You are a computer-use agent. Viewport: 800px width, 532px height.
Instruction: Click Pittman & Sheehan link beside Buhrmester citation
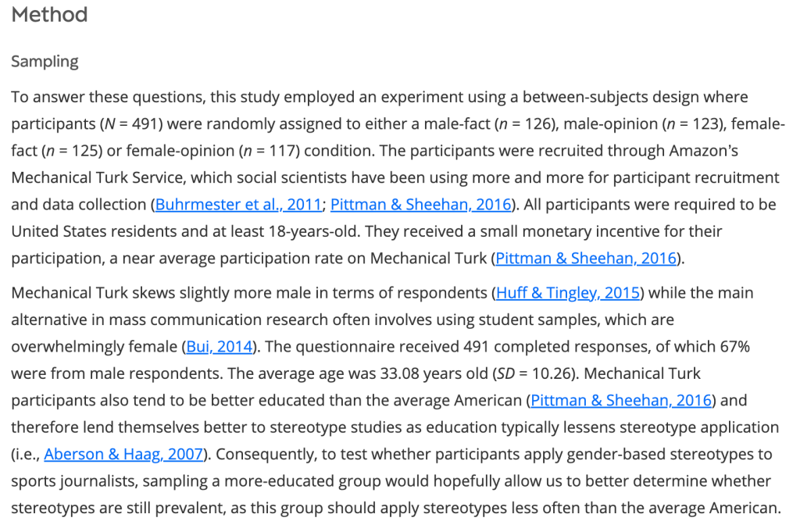coord(420,205)
